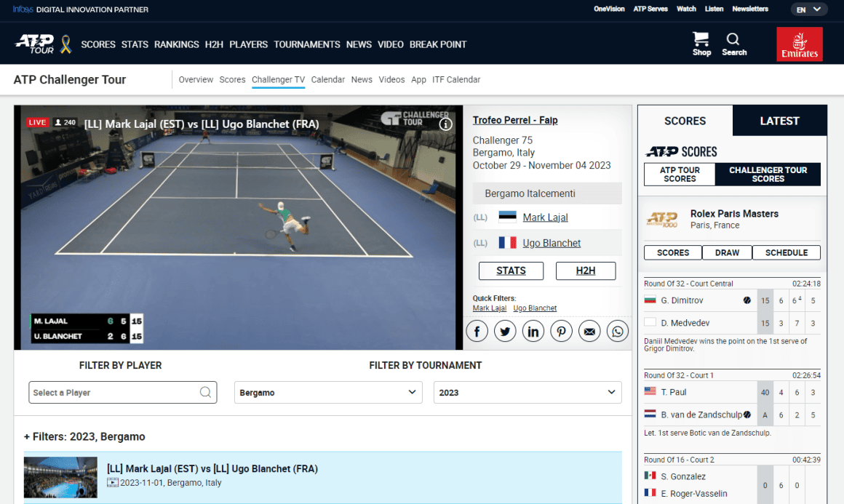Share the match via Facebook icon
844x504 pixels.
[477, 331]
